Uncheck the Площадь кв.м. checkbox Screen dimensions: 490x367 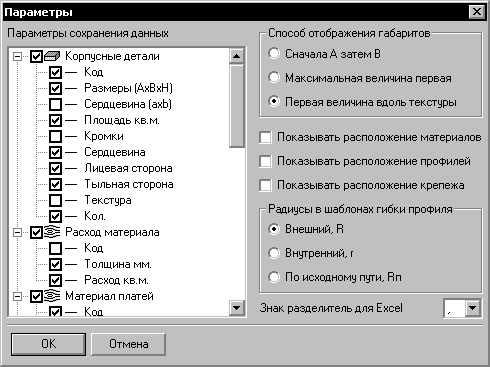pos(55,120)
